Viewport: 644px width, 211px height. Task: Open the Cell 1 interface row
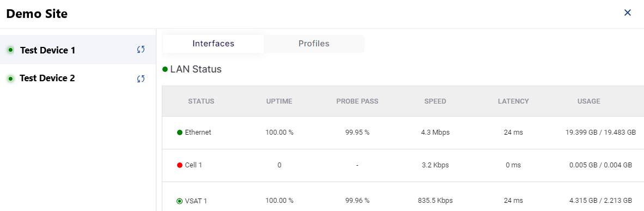point(403,165)
